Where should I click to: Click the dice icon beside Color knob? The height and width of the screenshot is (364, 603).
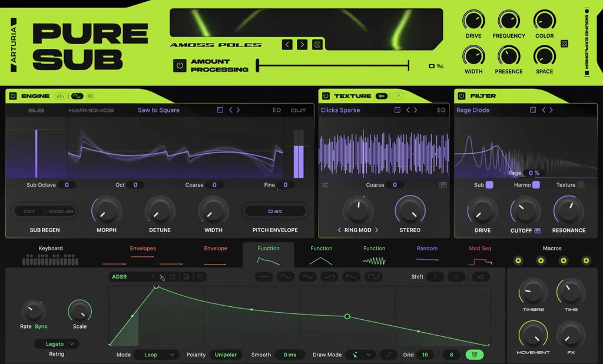(x=564, y=44)
